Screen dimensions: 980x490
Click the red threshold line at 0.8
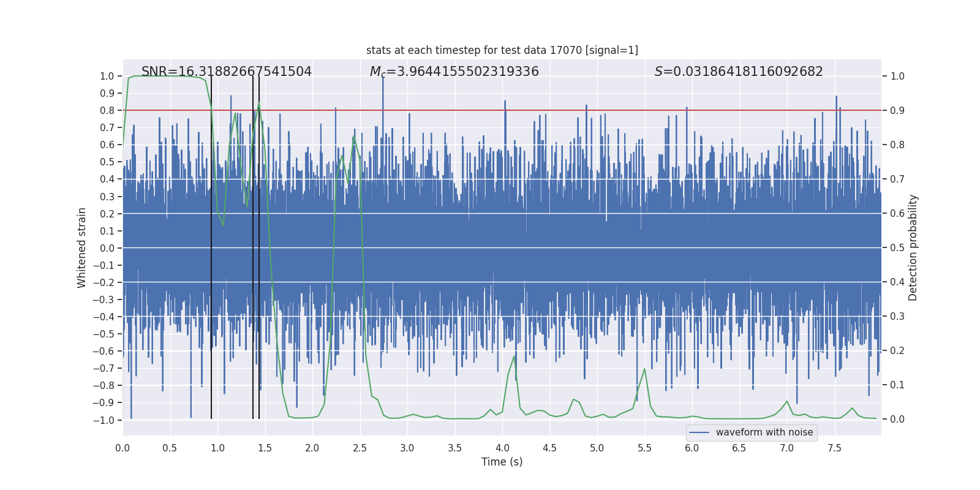click(502, 110)
